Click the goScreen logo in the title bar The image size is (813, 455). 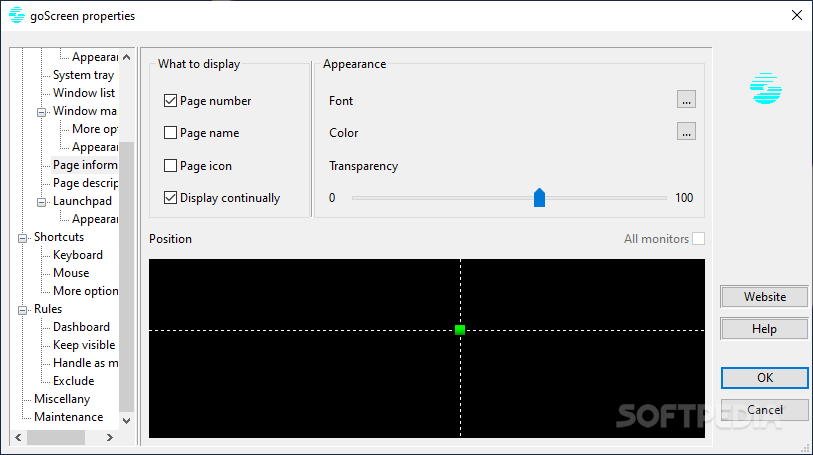pos(17,16)
